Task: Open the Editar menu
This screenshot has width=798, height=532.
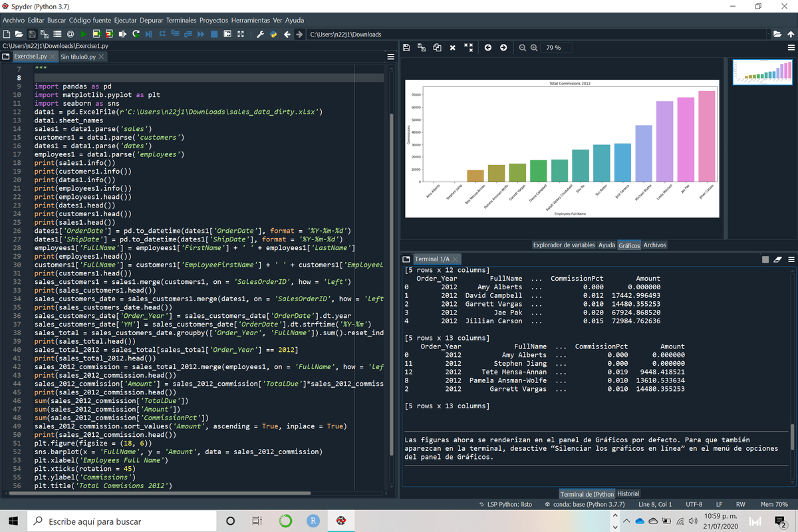Action: click(36, 21)
